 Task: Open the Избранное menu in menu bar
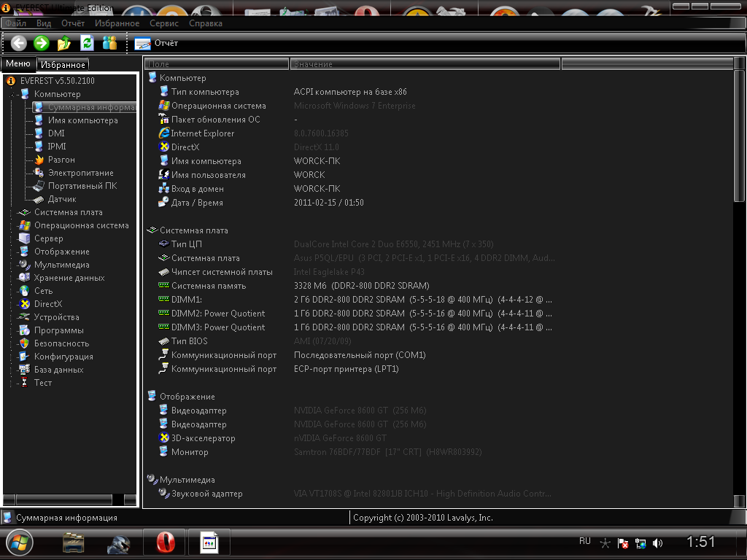[x=117, y=23]
